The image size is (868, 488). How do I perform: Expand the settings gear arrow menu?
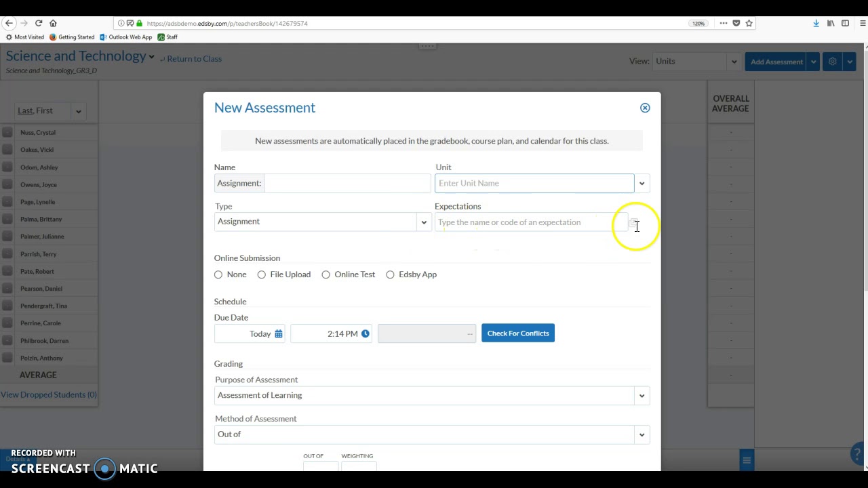849,62
